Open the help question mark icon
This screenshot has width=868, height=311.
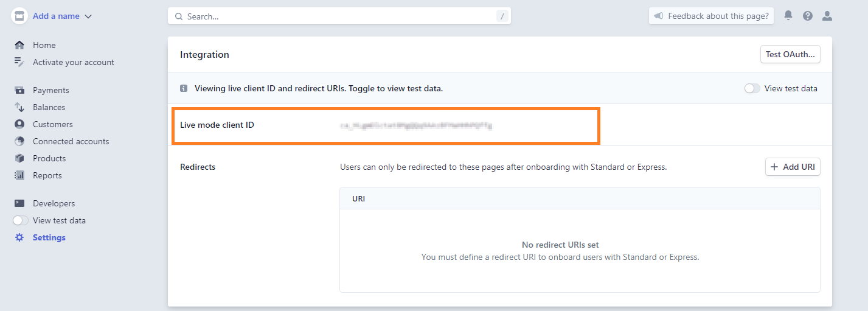coord(808,16)
